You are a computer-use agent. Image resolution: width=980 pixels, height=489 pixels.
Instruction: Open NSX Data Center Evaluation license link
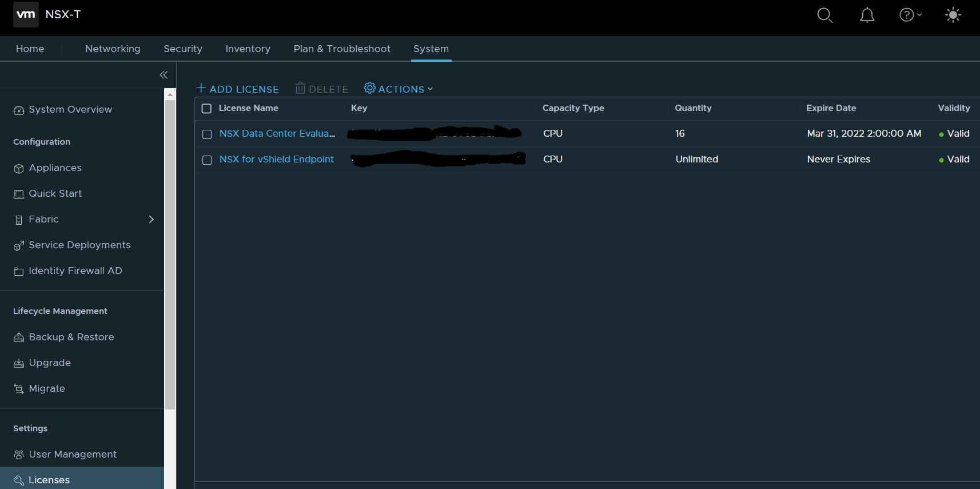pos(277,134)
